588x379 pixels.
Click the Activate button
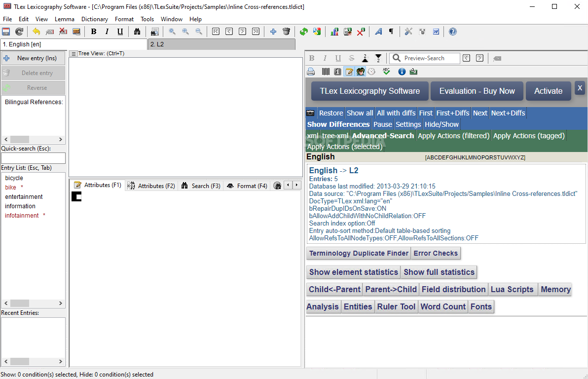coord(548,91)
